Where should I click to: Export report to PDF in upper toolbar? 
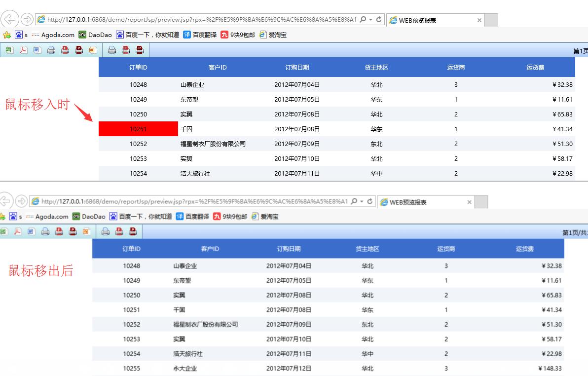click(23, 50)
